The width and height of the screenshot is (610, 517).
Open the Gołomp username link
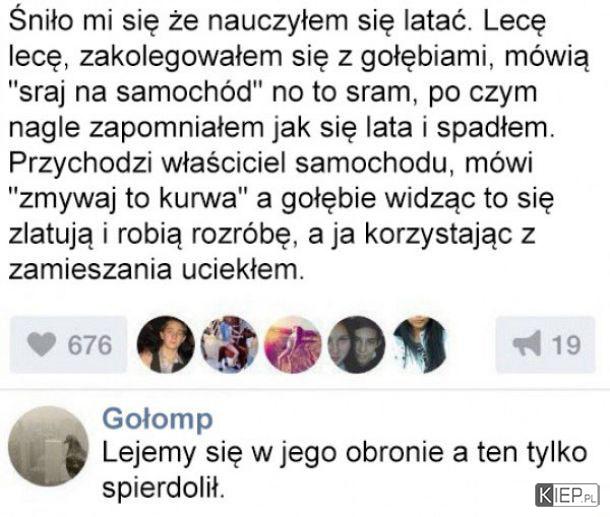158,420
